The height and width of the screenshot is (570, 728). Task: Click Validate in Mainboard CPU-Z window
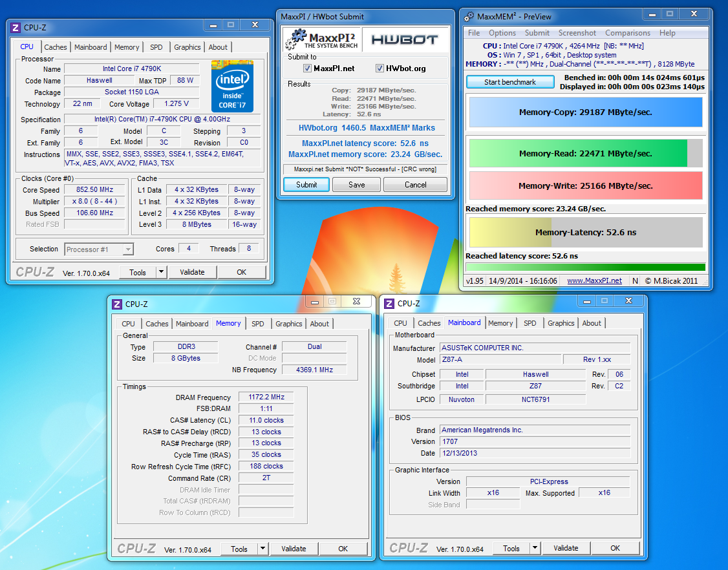[566, 548]
